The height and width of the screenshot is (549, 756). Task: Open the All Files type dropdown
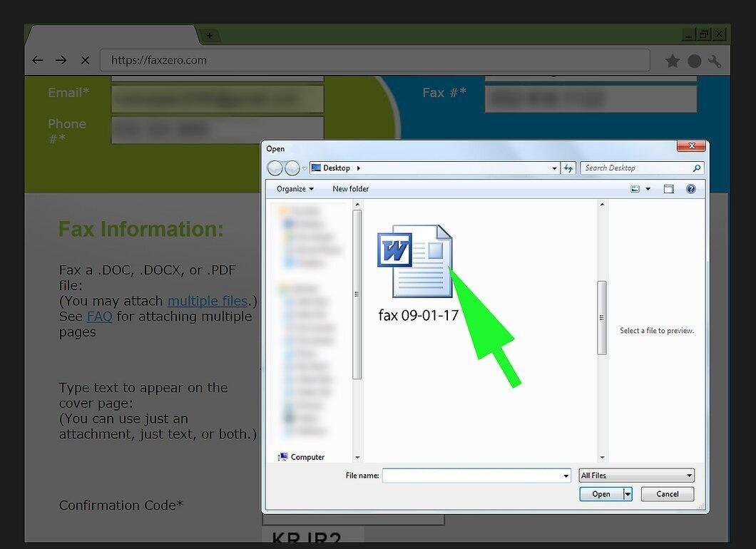point(636,476)
